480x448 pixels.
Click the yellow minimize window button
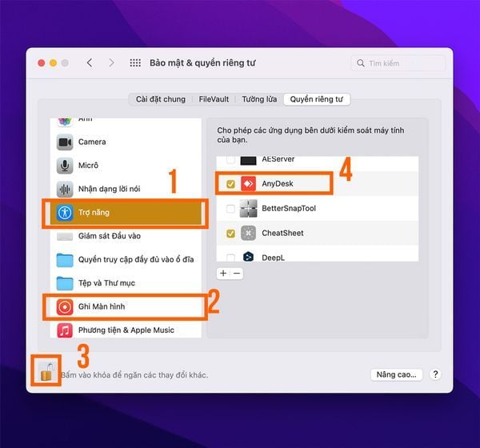[54, 63]
